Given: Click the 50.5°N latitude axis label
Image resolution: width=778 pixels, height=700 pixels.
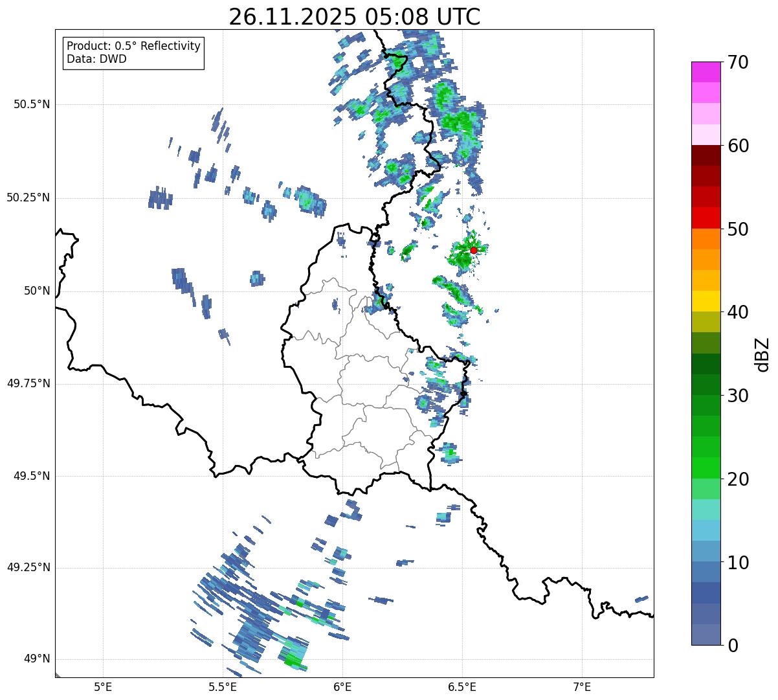Looking at the screenshot, I should pyautogui.click(x=31, y=104).
